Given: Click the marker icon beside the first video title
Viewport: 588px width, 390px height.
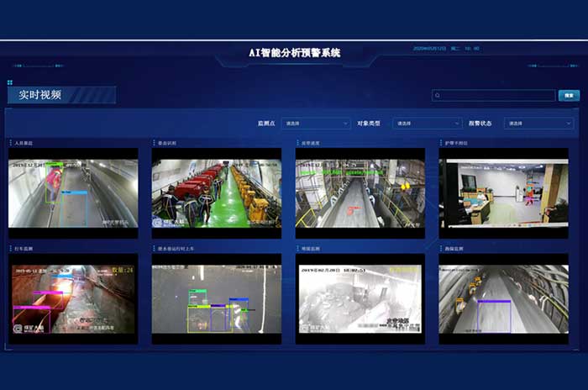Looking at the screenshot, I should pos(9,144).
